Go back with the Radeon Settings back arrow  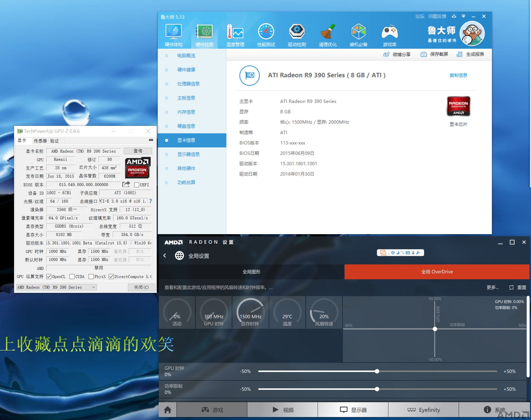click(165, 256)
